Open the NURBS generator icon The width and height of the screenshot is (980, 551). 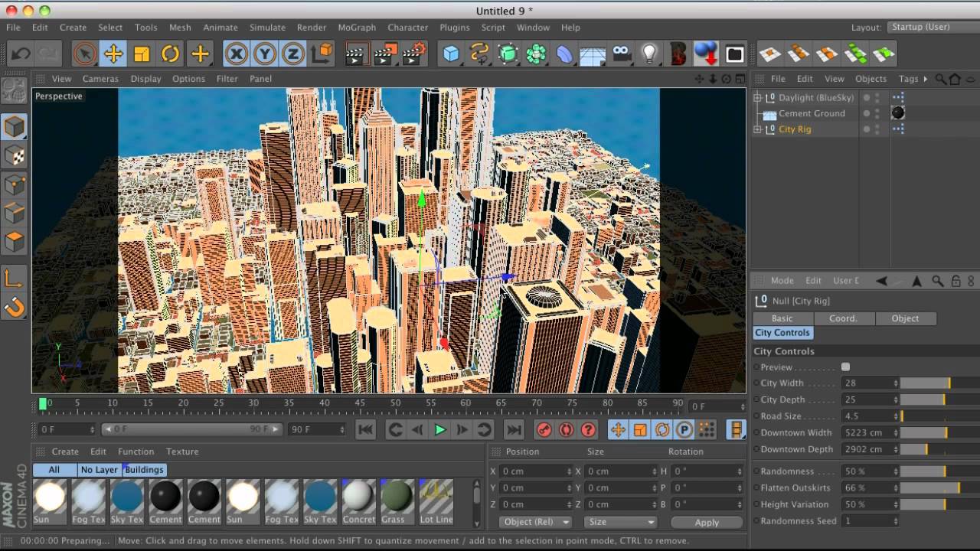point(508,54)
